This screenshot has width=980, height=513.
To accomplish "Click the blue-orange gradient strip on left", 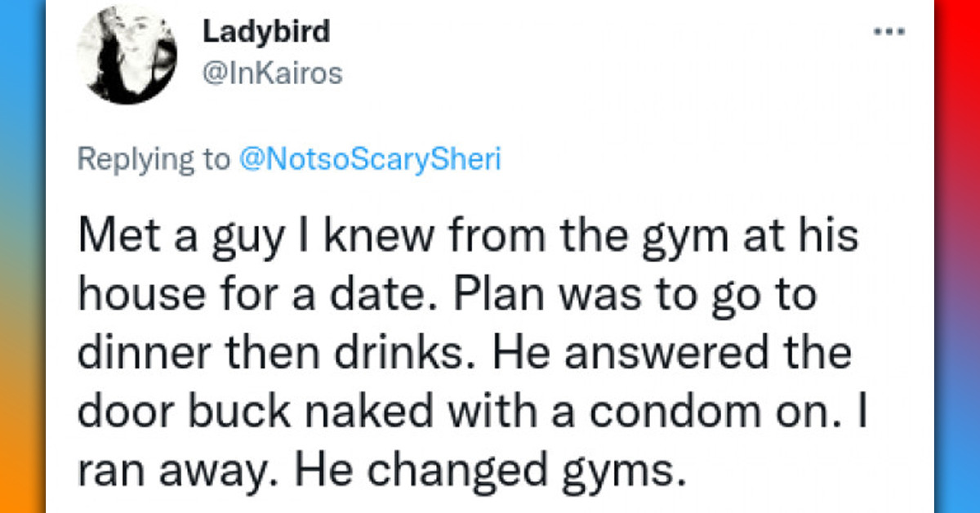I will tap(21, 256).
